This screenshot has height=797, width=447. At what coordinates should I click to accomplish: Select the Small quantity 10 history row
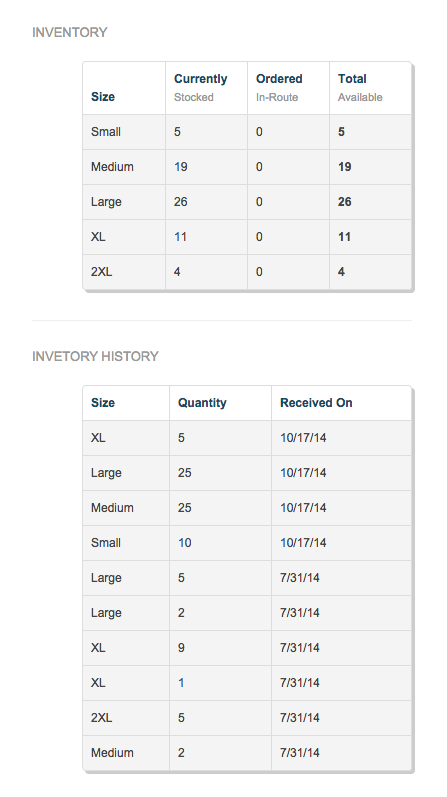tap(247, 543)
